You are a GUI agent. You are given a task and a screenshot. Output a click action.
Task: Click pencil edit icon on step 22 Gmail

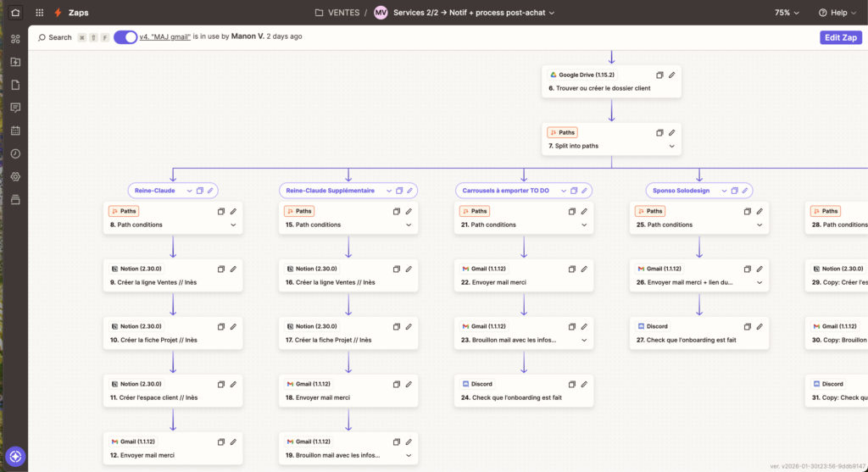point(584,269)
